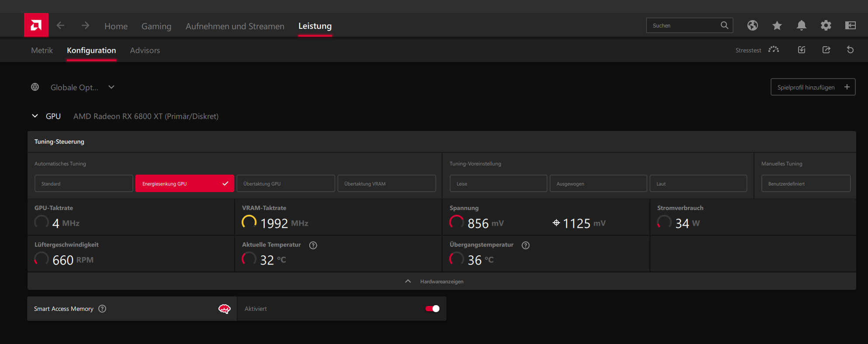This screenshot has height=344, width=868.
Task: Toggle Smart Access Memory switch off
Action: point(432,309)
